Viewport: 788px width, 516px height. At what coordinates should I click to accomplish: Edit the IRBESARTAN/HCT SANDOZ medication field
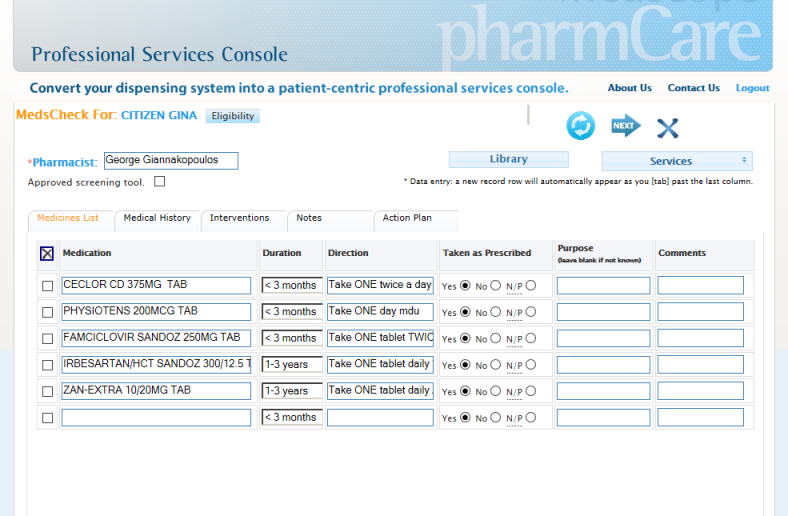(156, 364)
